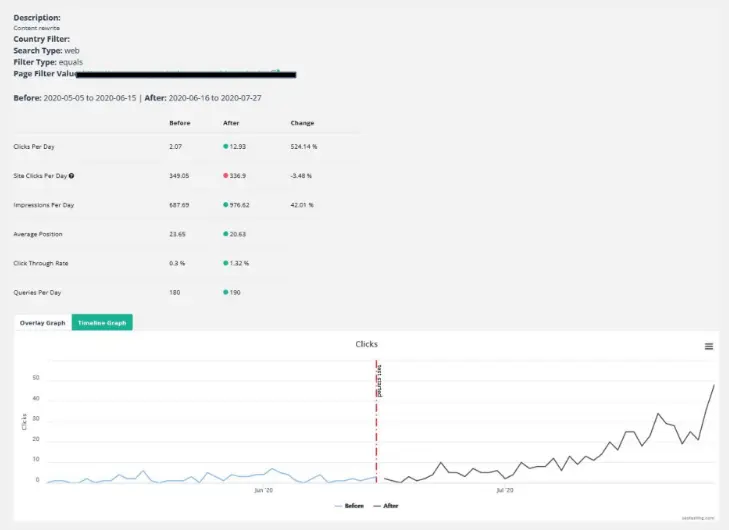Screen dimensions: 729x530
Task: Click the red dot beside 336.9
Action: (225, 176)
